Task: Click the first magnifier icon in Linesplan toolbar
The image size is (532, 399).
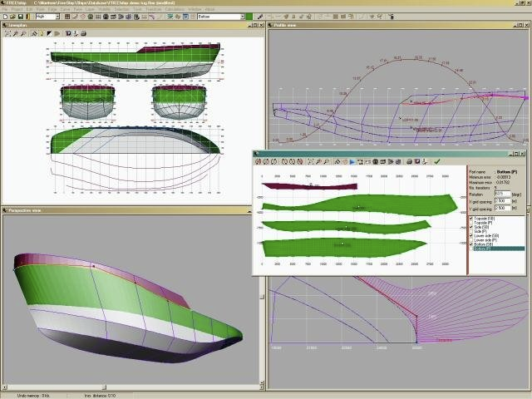Action: (x=7, y=33)
